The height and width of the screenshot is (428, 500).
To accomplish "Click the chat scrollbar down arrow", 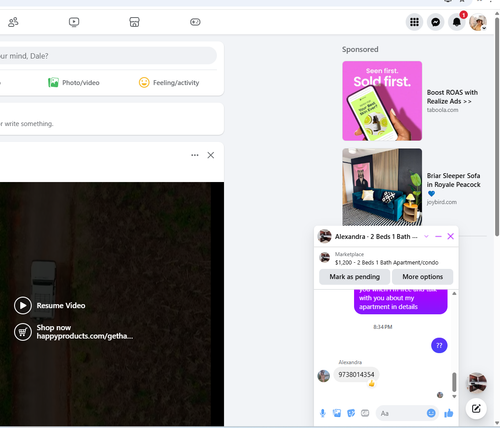I will 454,396.
